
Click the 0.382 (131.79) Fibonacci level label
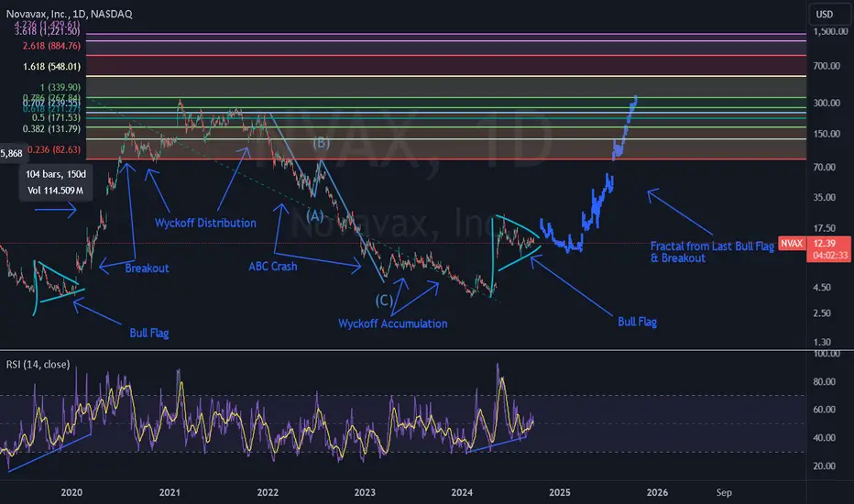(51, 129)
